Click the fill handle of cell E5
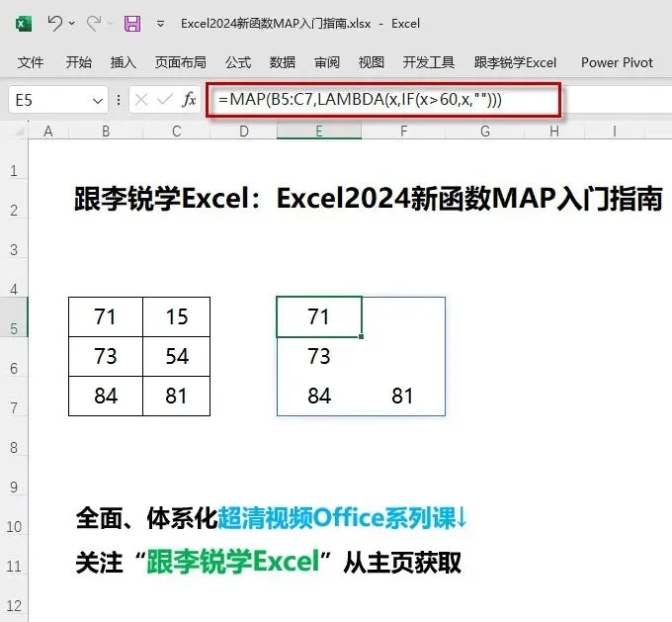Viewport: 672px width, 622px height. pos(361,337)
